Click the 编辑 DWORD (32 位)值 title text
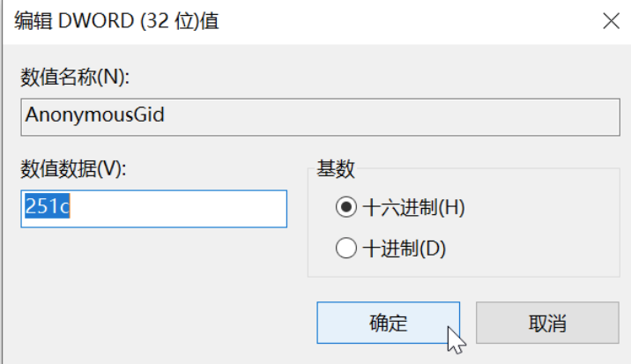631x364 pixels. (x=116, y=22)
